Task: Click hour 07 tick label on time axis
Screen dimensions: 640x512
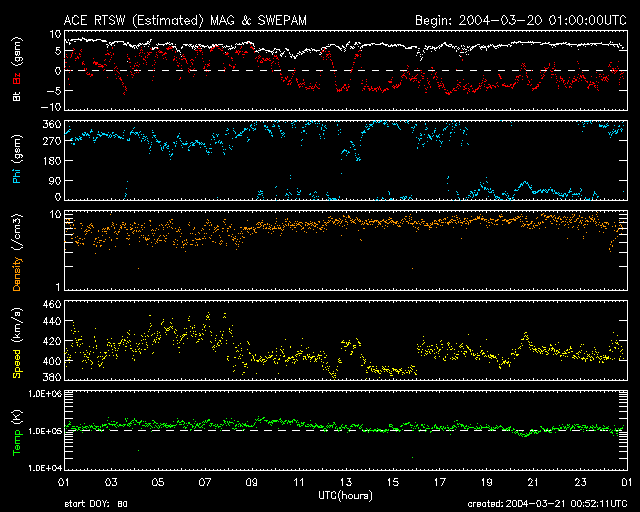Action: click(x=206, y=482)
